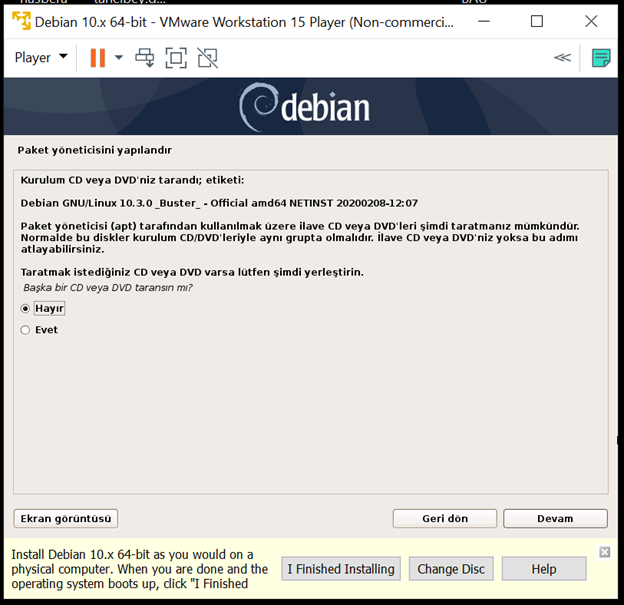Click the Ekran görüntüsü button
624x605 pixels.
[x=66, y=519]
